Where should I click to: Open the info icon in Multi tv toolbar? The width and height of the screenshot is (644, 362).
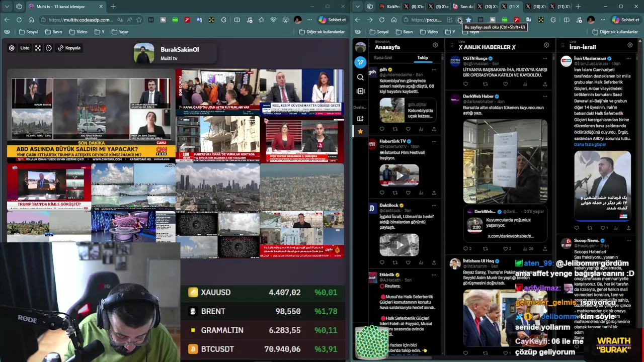(x=49, y=48)
